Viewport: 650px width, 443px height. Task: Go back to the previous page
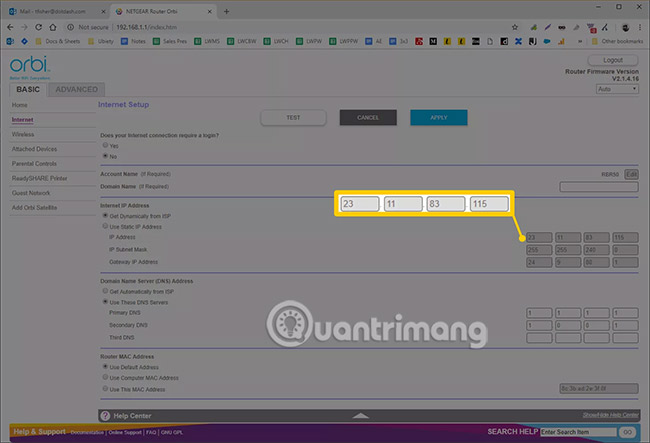pos(10,27)
